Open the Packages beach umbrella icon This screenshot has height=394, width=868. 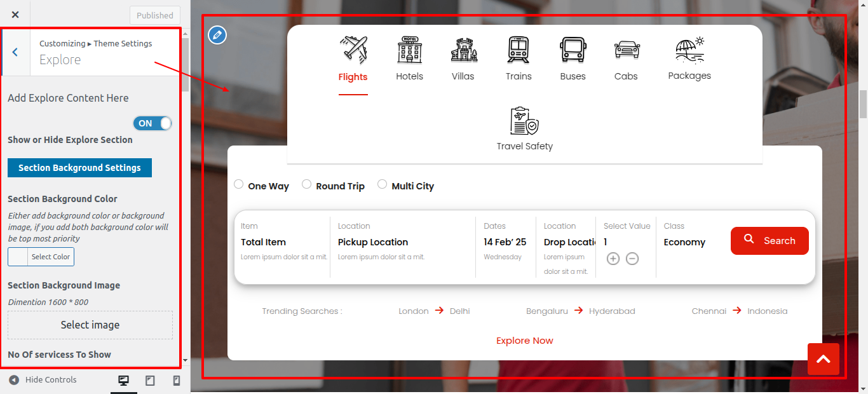(x=689, y=50)
